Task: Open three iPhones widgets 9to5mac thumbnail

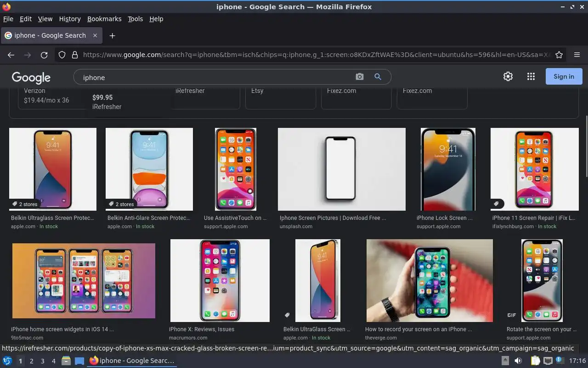Action: (x=84, y=281)
